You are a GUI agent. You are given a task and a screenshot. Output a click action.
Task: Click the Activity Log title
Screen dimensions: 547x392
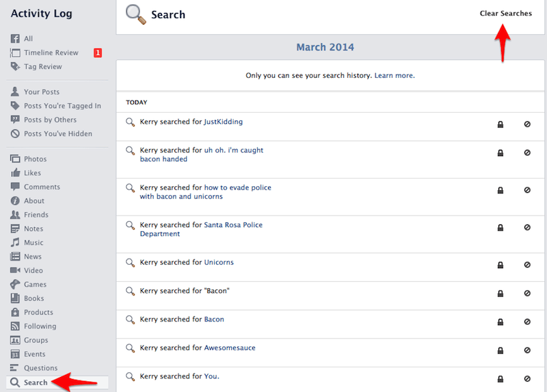tap(42, 14)
